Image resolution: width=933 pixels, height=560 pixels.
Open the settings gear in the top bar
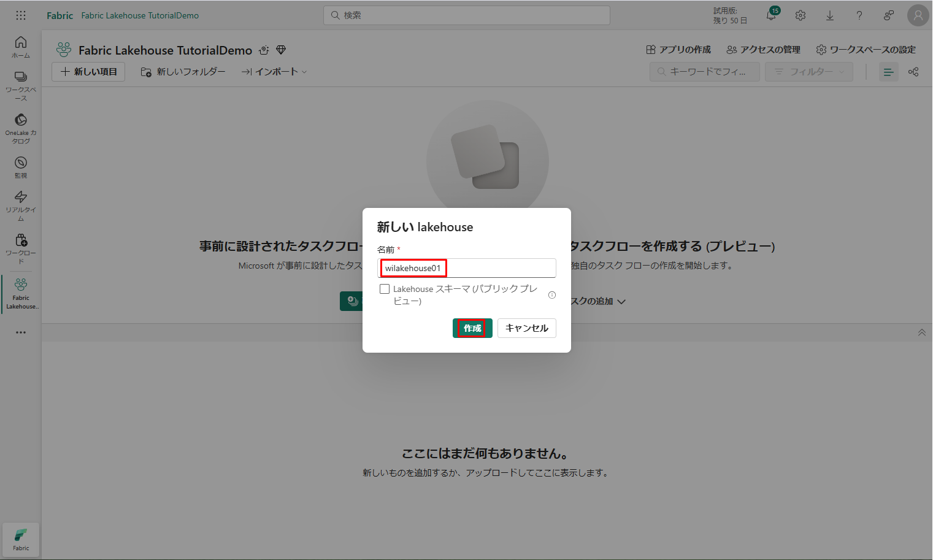[x=801, y=15]
